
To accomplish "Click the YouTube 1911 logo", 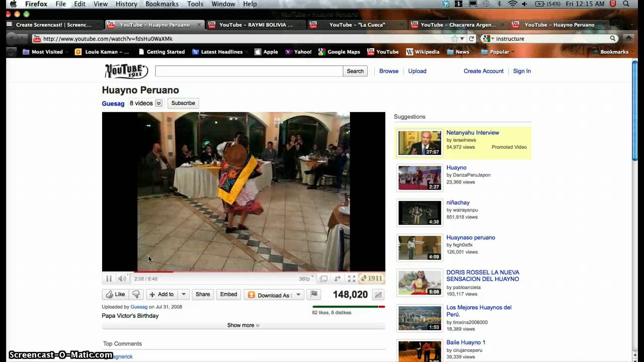I will [126, 71].
